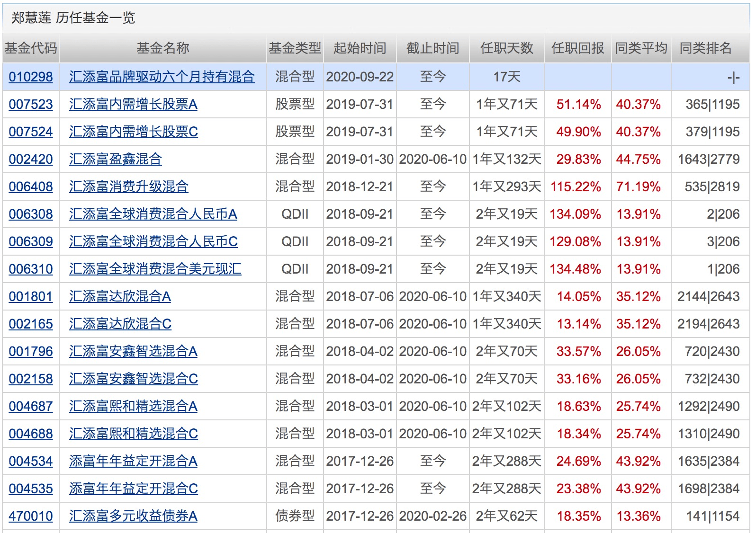Select the end date 2020-02-26
This screenshot has height=533, width=756.
[x=433, y=516]
